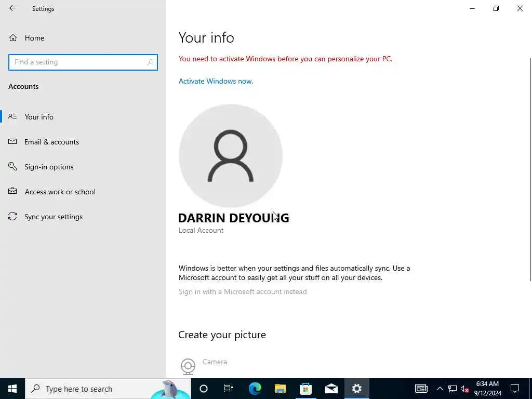Launch Microsoft Edge from the taskbar
This screenshot has height=399, width=532.
[255, 389]
